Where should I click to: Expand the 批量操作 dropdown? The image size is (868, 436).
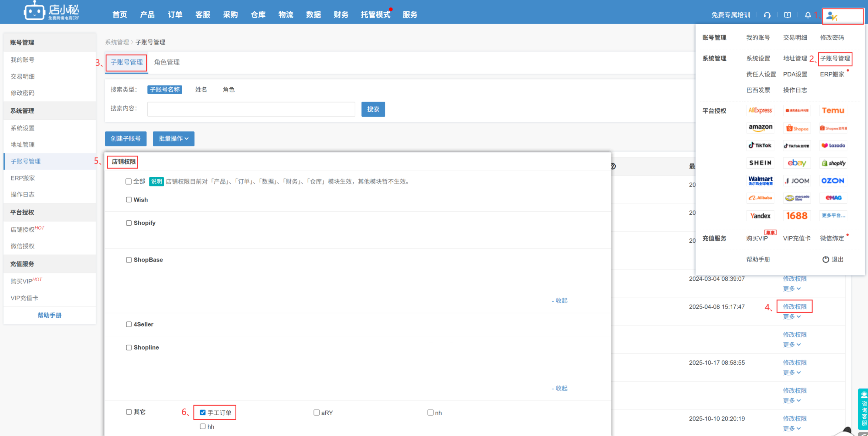pyautogui.click(x=173, y=139)
